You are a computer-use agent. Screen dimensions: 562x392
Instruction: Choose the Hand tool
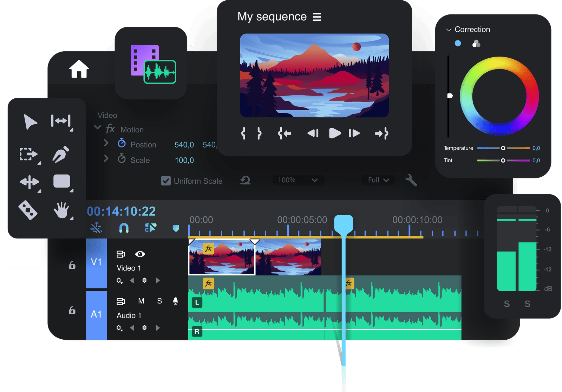61,210
